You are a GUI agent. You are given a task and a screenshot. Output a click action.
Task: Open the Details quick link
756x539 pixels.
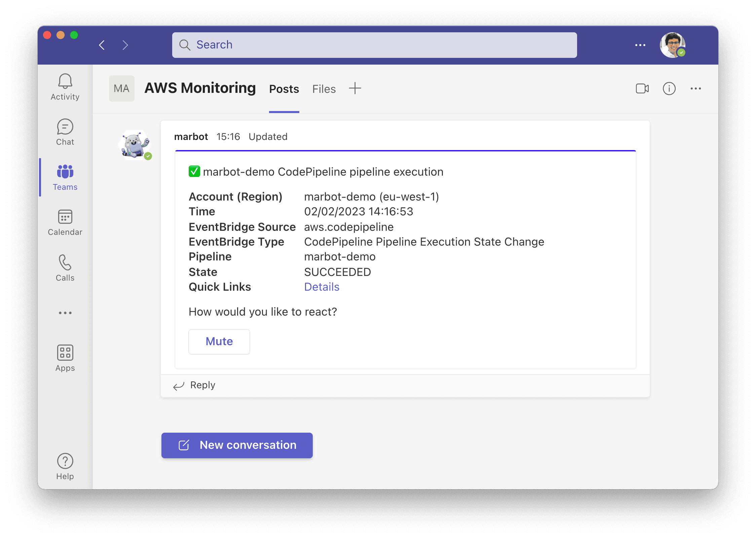tap(322, 287)
